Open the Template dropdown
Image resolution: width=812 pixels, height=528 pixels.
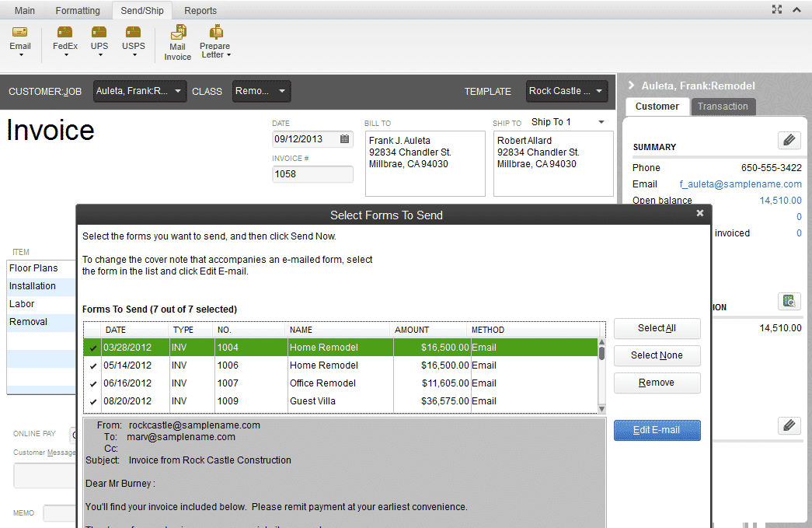tap(566, 91)
